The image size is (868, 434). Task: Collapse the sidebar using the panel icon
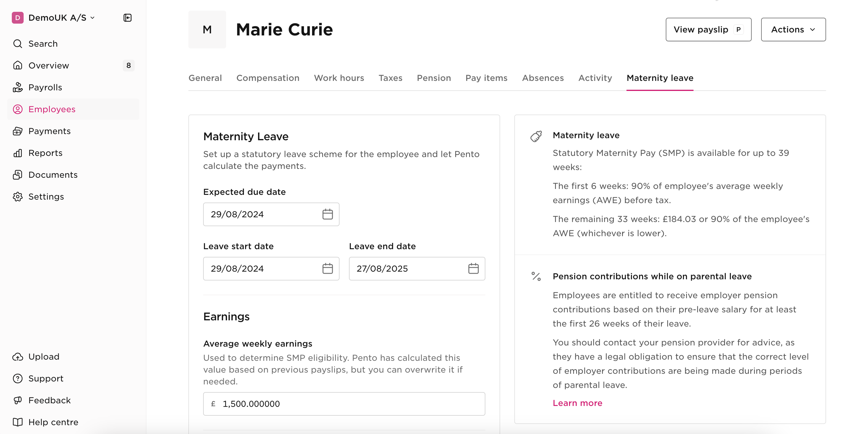click(x=127, y=17)
